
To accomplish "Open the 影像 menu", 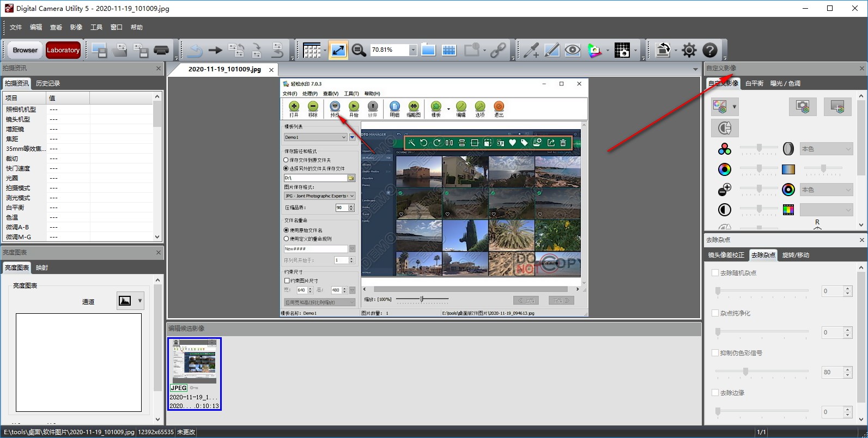I will coord(76,27).
